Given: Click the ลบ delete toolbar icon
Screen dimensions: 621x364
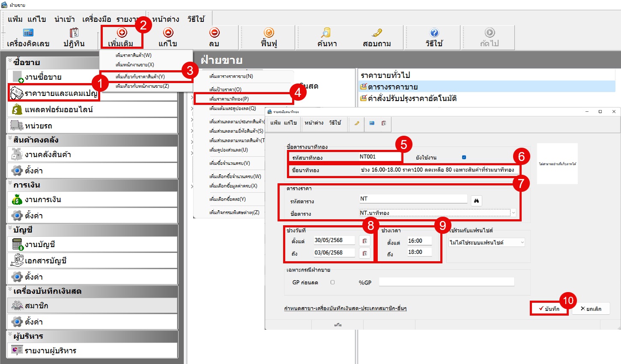Looking at the screenshot, I should (x=214, y=37).
